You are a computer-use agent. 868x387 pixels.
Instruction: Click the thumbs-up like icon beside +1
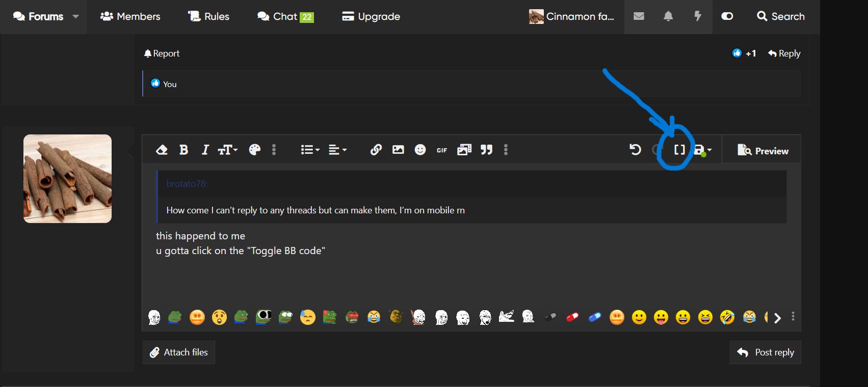[737, 53]
